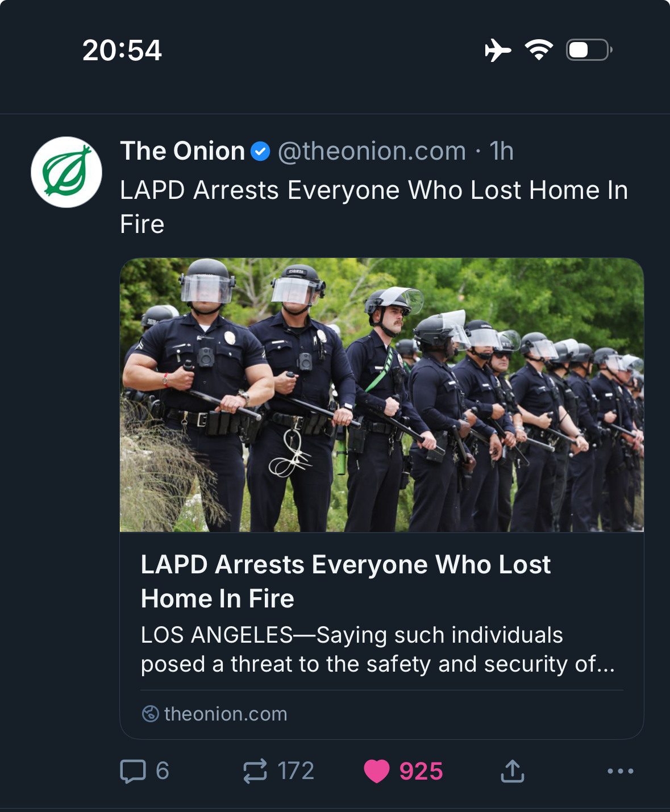Open the three-dot more options menu
This screenshot has width=670, height=812.
click(620, 771)
